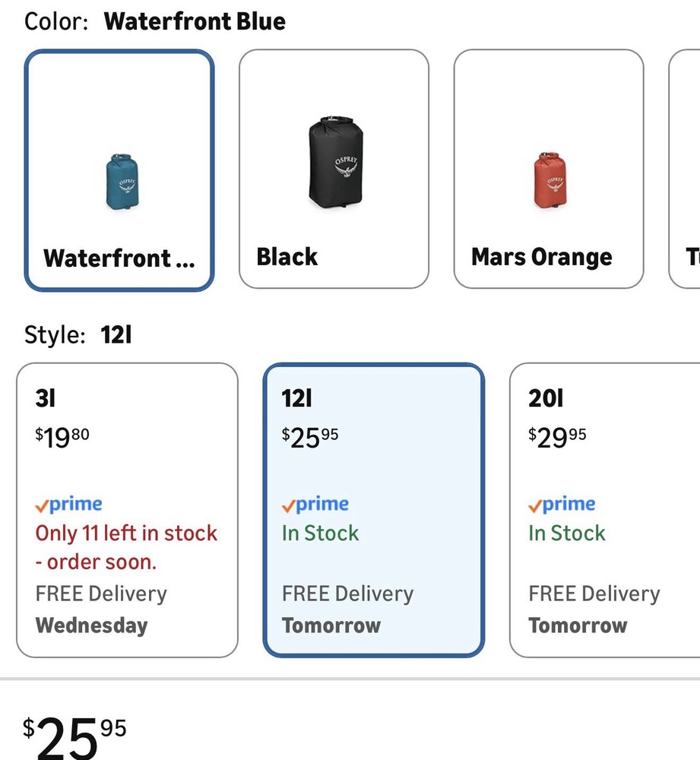Click the blue Osprey bag thumbnail
Viewport: 700px width, 760px height.
120,181
